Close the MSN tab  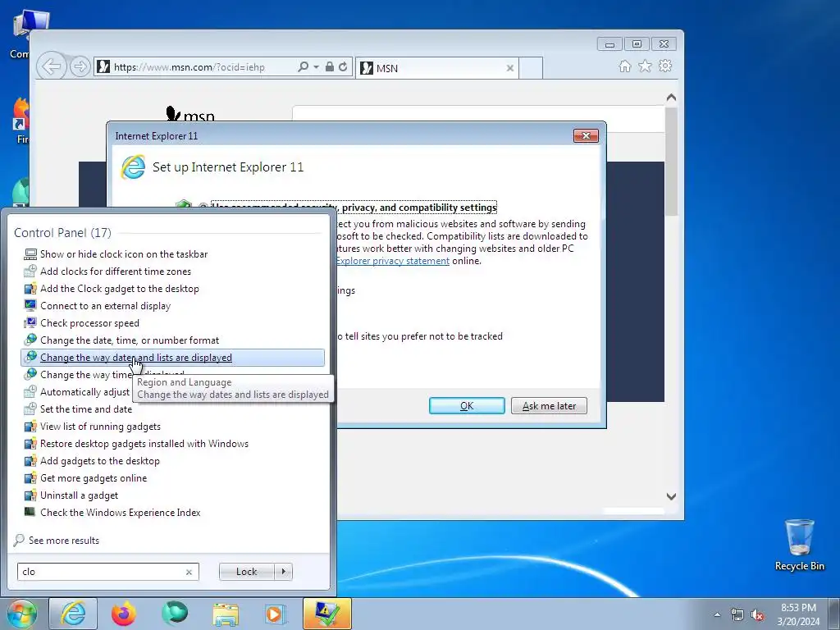click(510, 68)
